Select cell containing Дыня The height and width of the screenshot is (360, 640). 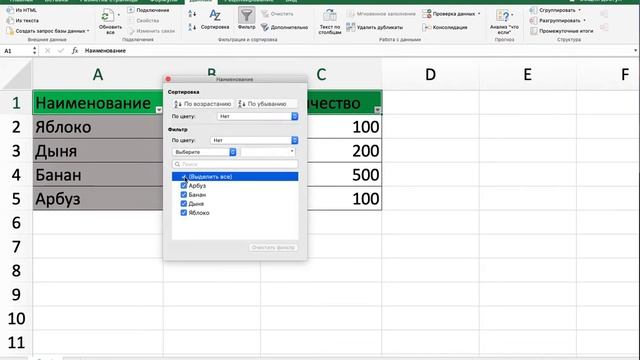click(x=98, y=151)
